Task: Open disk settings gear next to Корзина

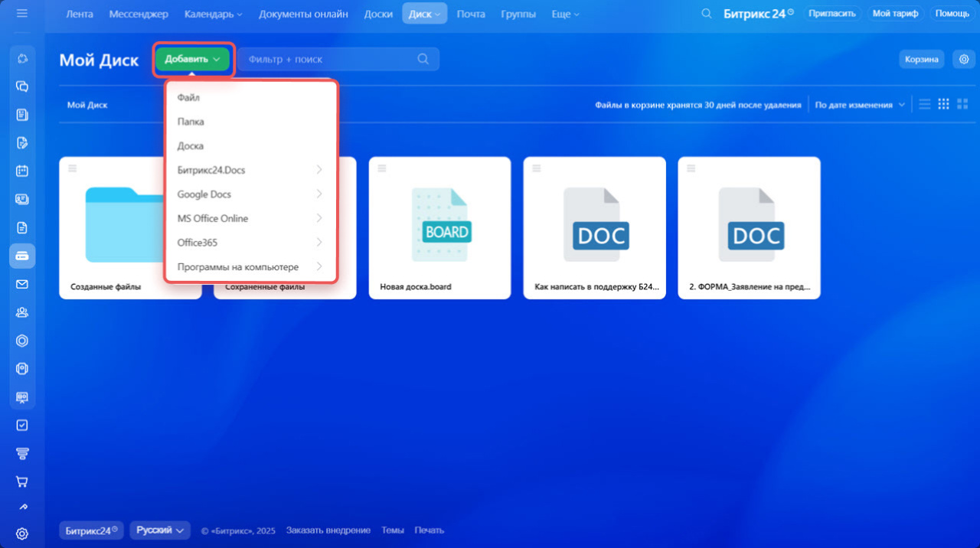Action: (x=964, y=59)
